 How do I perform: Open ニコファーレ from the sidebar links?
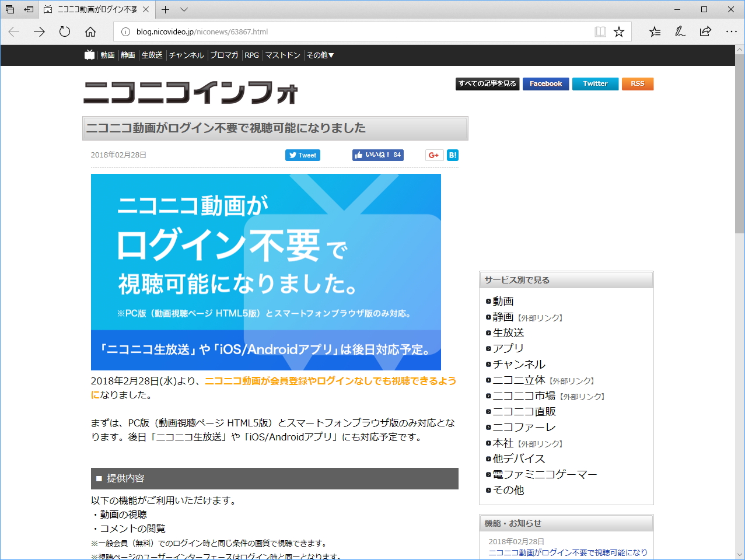click(x=523, y=428)
